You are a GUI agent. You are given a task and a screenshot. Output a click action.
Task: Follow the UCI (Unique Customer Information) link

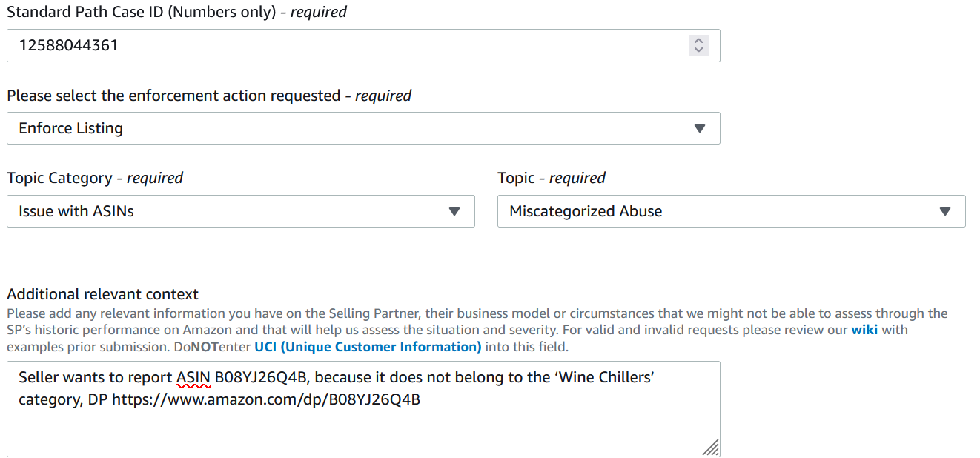point(368,347)
